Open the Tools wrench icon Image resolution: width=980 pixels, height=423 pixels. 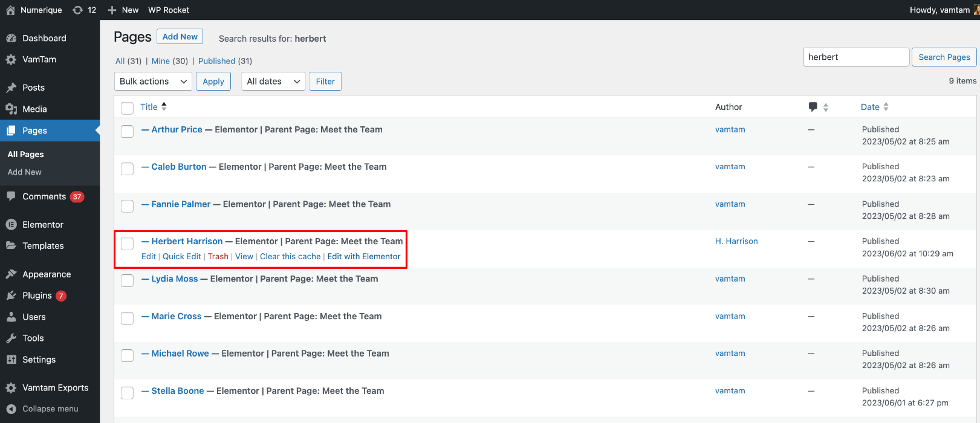pos(11,338)
